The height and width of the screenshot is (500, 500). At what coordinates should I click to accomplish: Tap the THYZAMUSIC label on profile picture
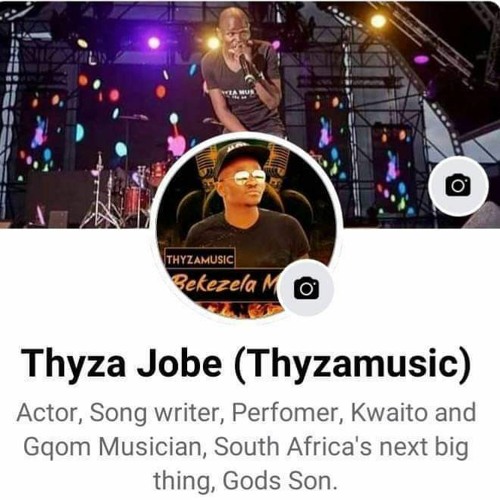[199, 258]
